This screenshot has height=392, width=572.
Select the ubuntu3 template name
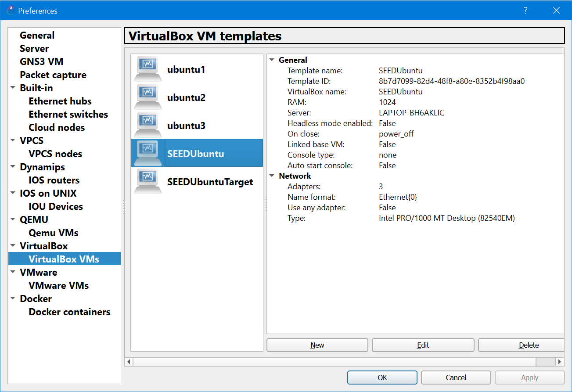(x=186, y=126)
